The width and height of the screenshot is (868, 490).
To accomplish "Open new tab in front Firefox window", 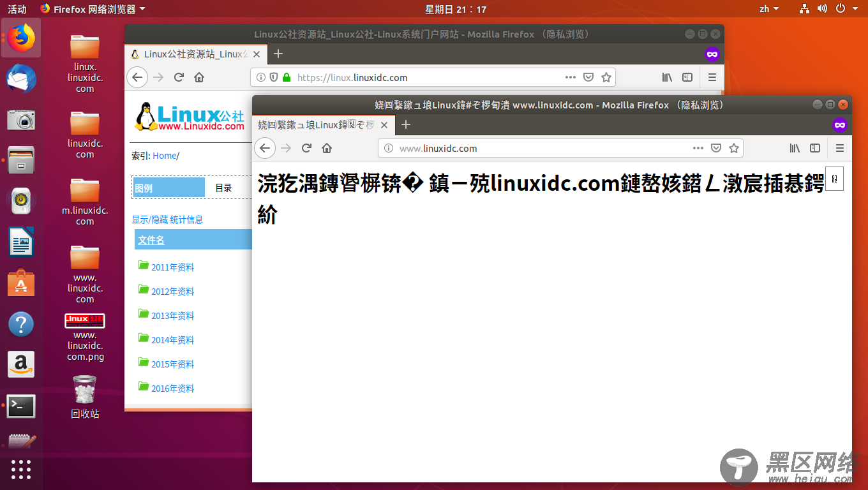I will pyautogui.click(x=406, y=125).
